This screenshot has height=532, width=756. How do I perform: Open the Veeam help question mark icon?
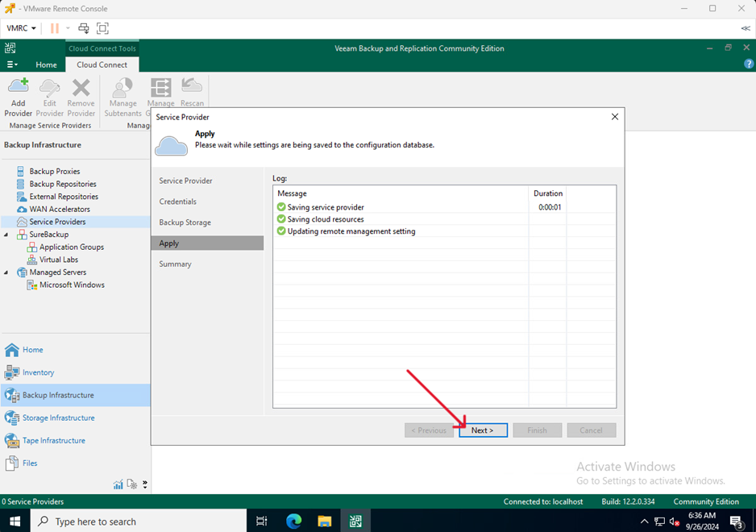pyautogui.click(x=748, y=64)
